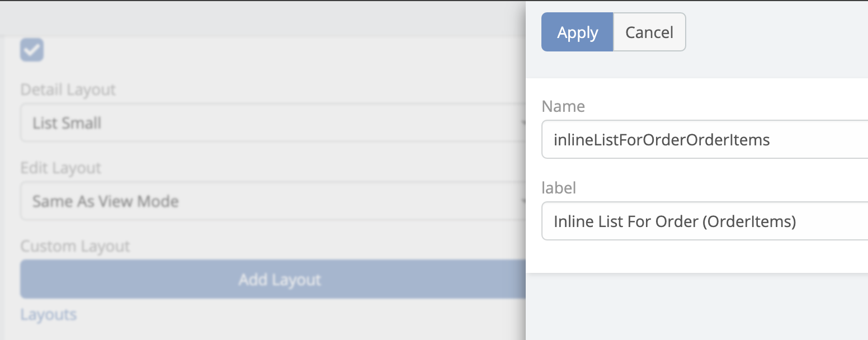Click the Name caption above the input
Screen dimensions: 868x340
(563, 106)
